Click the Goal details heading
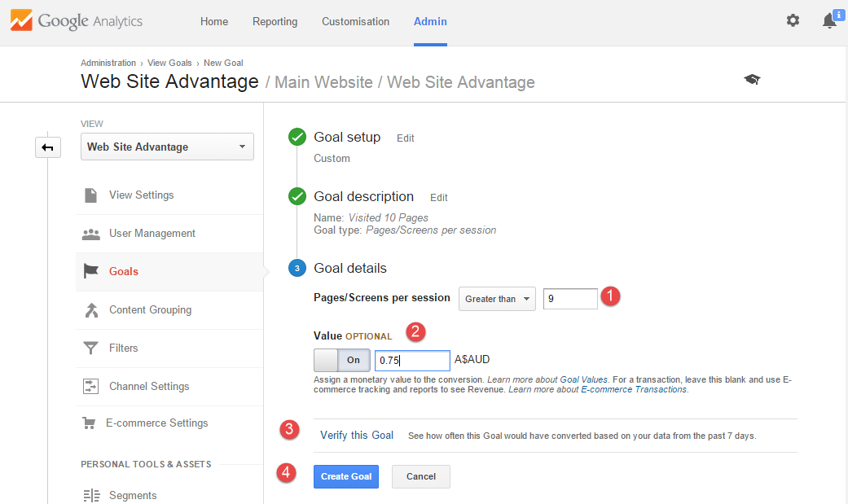The width and height of the screenshot is (848, 504). 350,268
